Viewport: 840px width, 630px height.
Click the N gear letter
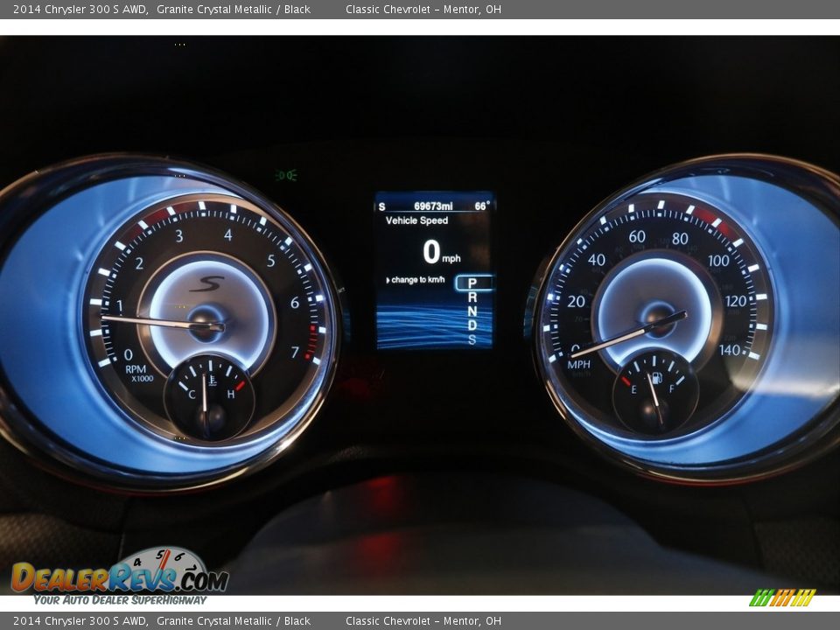pyautogui.click(x=472, y=311)
